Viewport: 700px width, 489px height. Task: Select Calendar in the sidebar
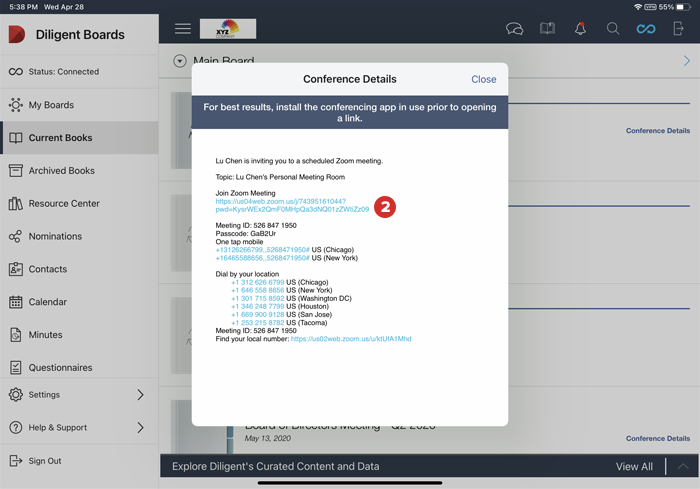(47, 302)
